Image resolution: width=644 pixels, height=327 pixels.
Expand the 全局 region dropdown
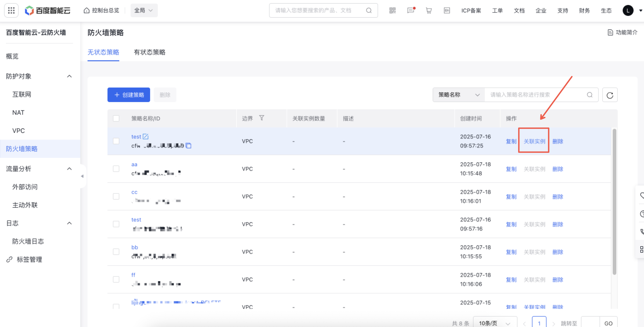[144, 10]
